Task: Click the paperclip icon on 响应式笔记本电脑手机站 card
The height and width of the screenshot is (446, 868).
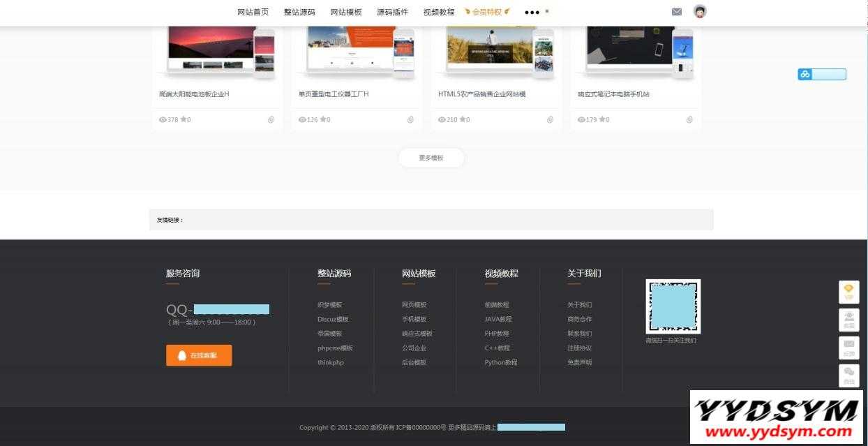Action: (689, 120)
